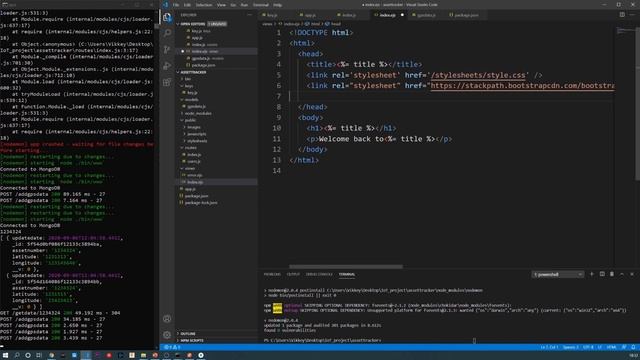Maximize the panel with chevron-up icon
Viewport: 640px width, 360px height.
[622, 274]
